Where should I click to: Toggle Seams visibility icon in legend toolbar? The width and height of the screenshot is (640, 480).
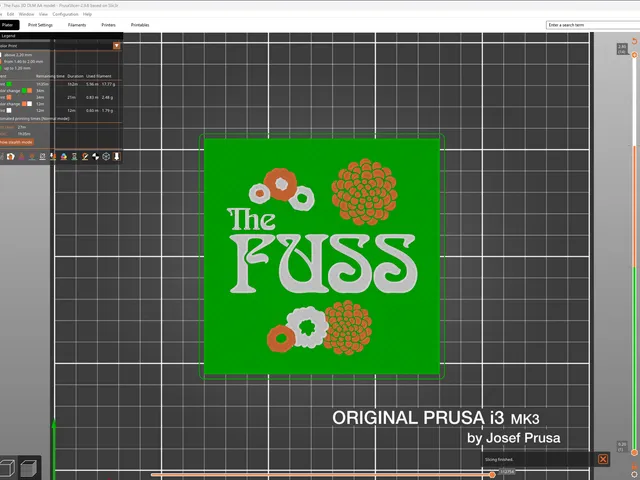[42, 156]
